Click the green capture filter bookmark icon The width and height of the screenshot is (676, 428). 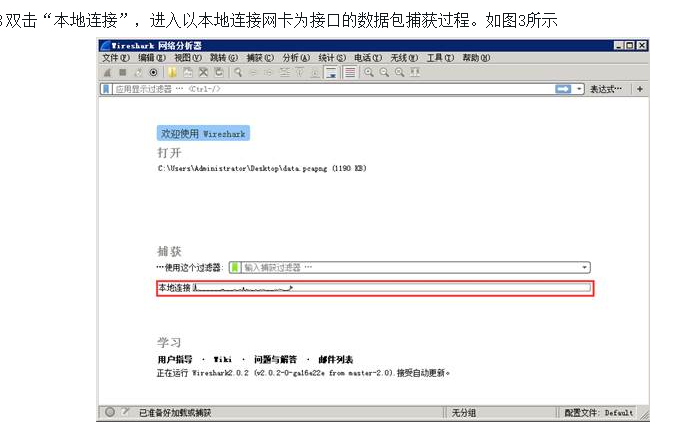tap(235, 267)
